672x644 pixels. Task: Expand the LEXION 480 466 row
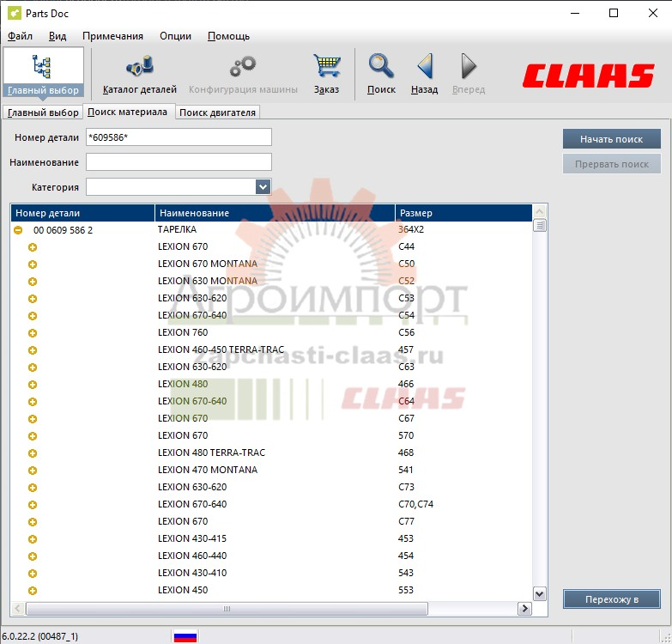tap(33, 385)
